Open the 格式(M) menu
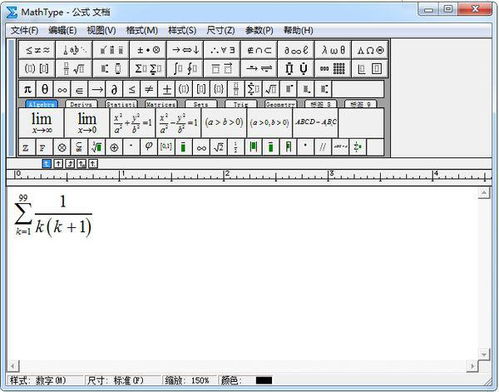499x392 pixels. pos(142,31)
